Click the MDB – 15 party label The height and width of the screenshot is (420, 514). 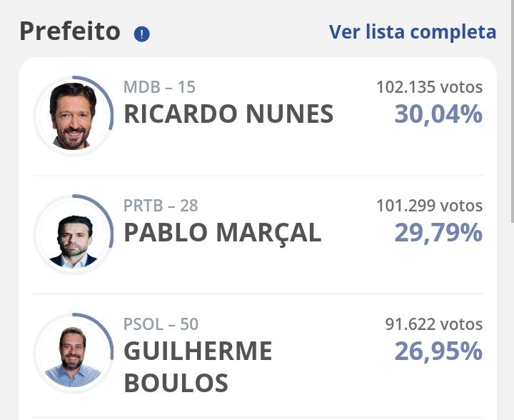point(159,87)
